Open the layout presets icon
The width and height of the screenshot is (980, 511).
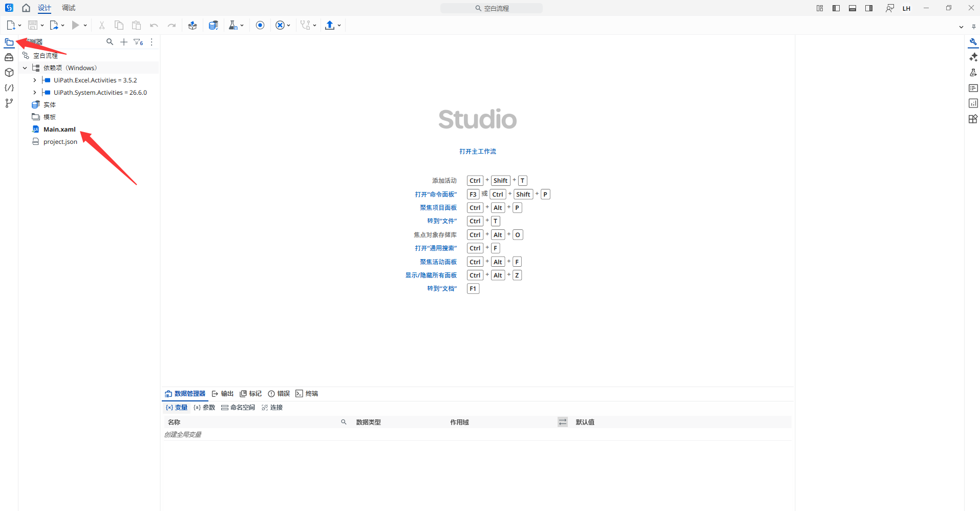pyautogui.click(x=820, y=8)
